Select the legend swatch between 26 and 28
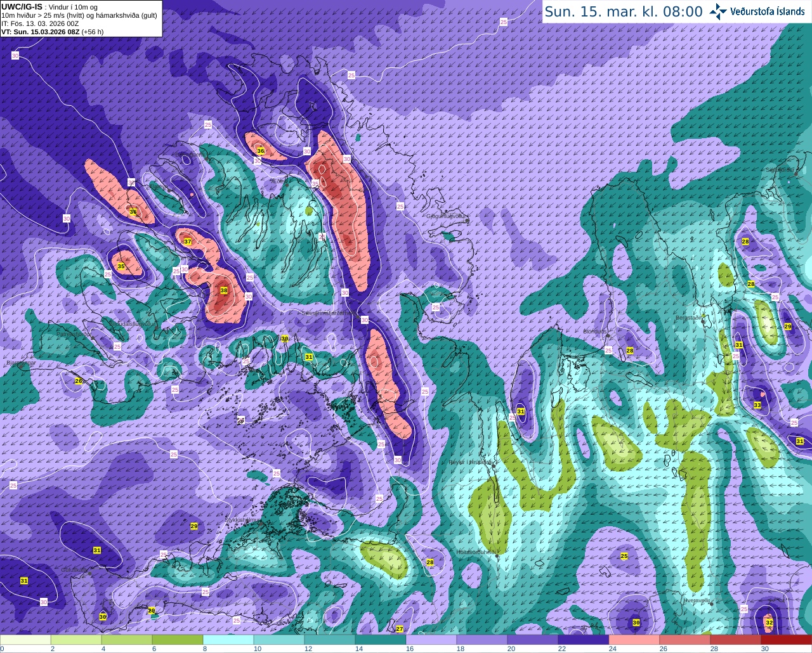This screenshot has width=812, height=653. pyautogui.click(x=685, y=640)
